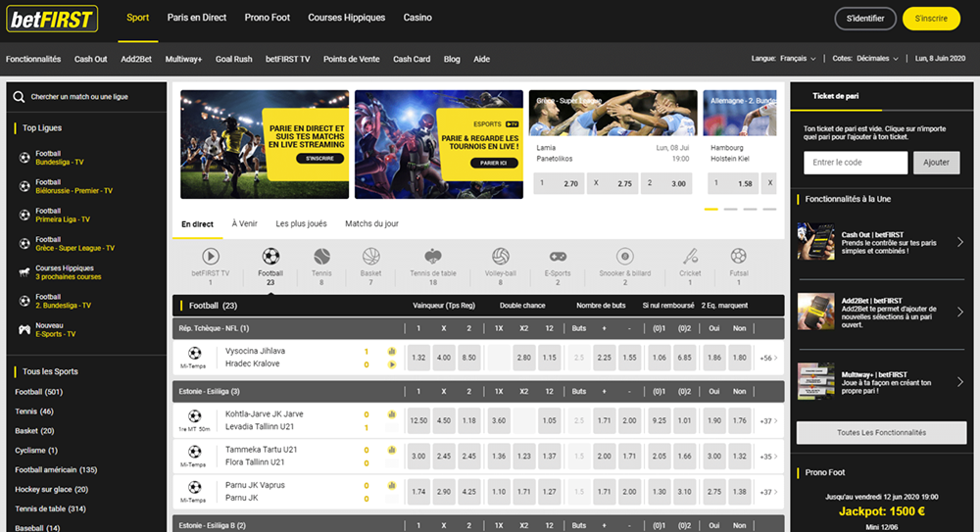Expand +56 more bets for Vysocina Jihlava
The image size is (980, 532).
pyautogui.click(x=769, y=358)
